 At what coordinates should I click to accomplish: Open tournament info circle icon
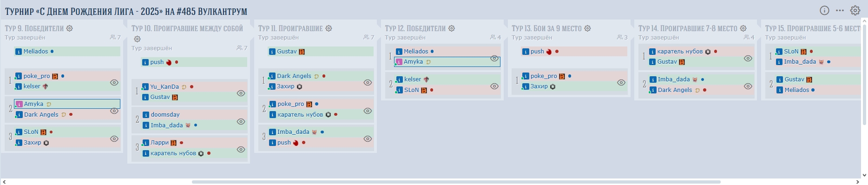coord(824,10)
